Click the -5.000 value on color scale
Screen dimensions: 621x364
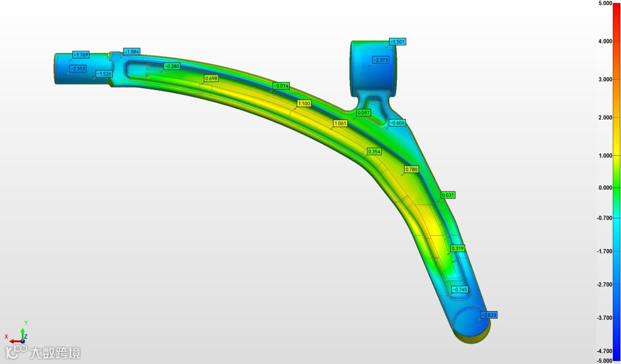click(604, 361)
